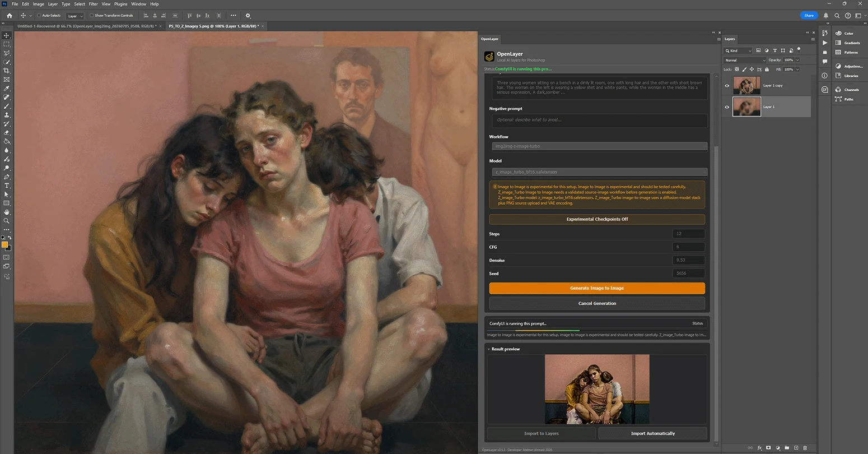
Task: Open the Workflow img2img-z-image-turbo dropdown
Action: click(600, 146)
